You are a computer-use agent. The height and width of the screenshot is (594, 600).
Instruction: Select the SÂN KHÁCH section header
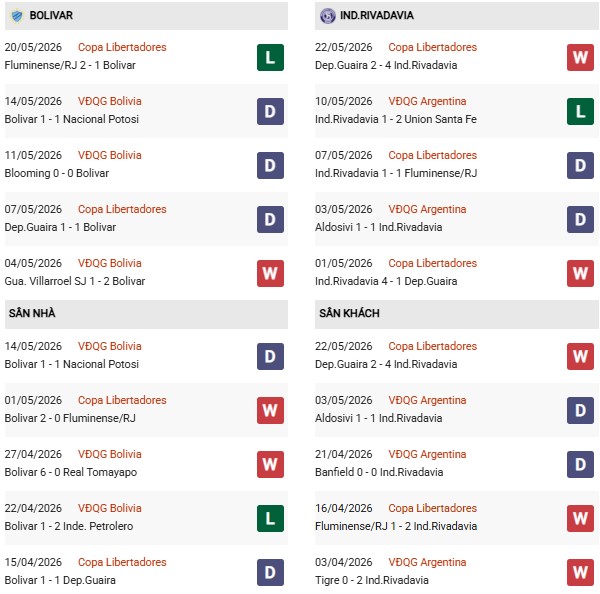456,314
